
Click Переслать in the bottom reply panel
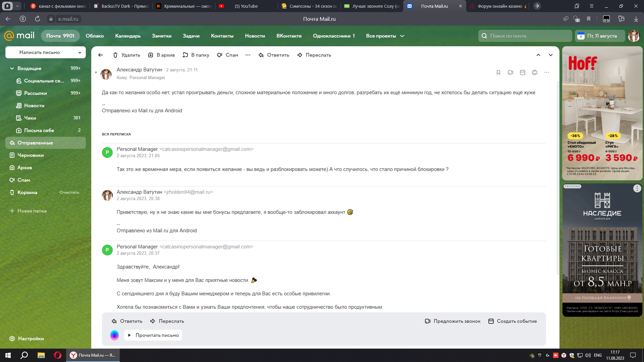pos(167,321)
